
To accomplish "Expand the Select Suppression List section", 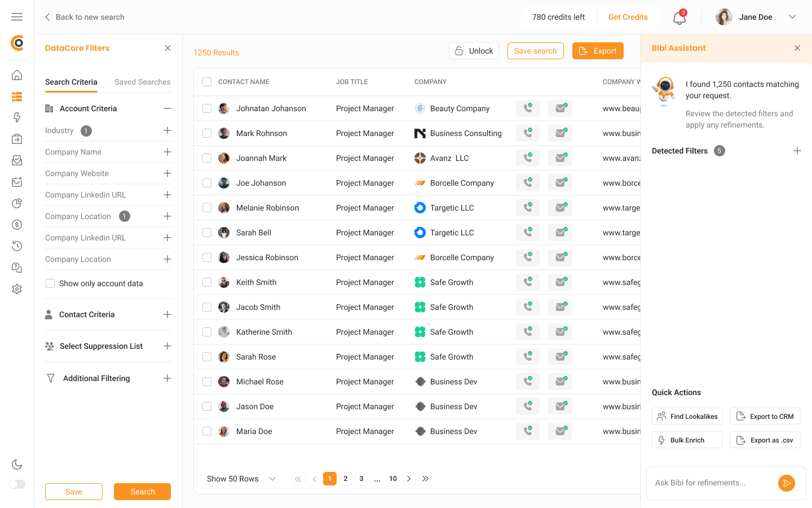I will [x=167, y=346].
